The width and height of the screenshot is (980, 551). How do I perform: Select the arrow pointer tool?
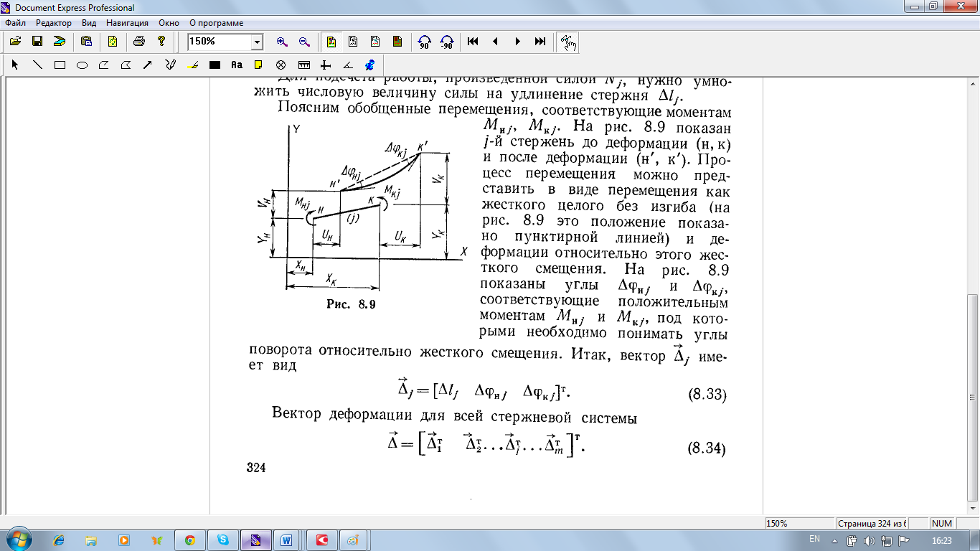tap(15, 65)
